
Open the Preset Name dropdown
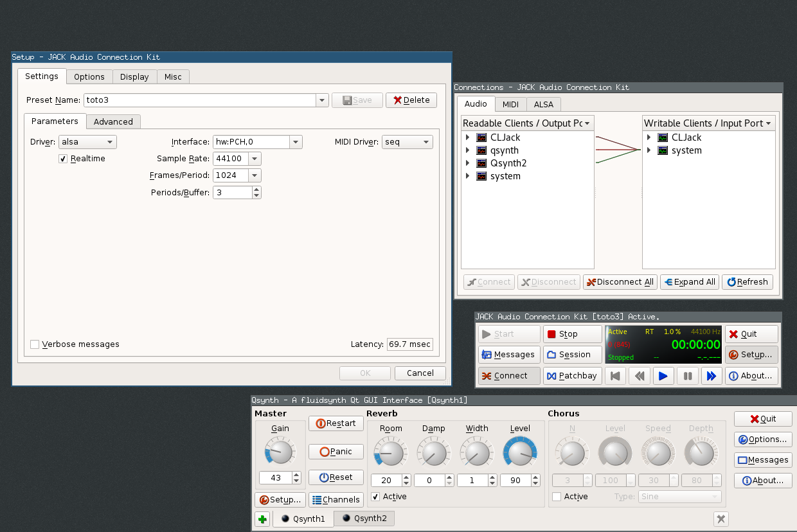[322, 100]
